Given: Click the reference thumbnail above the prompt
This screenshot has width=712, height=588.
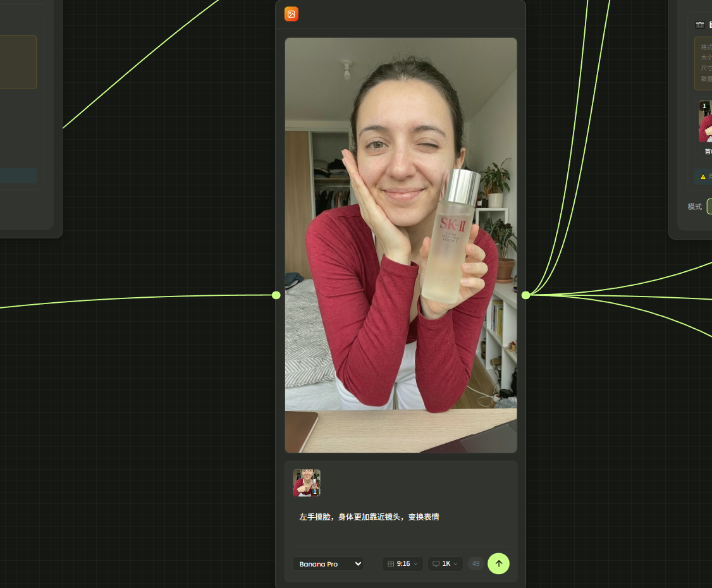Looking at the screenshot, I should tap(307, 483).
